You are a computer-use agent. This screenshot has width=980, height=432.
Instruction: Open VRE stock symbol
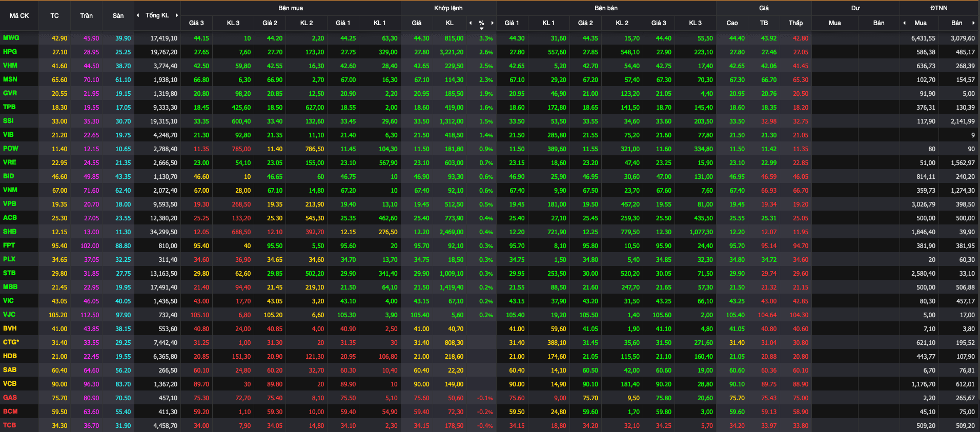tap(9, 162)
